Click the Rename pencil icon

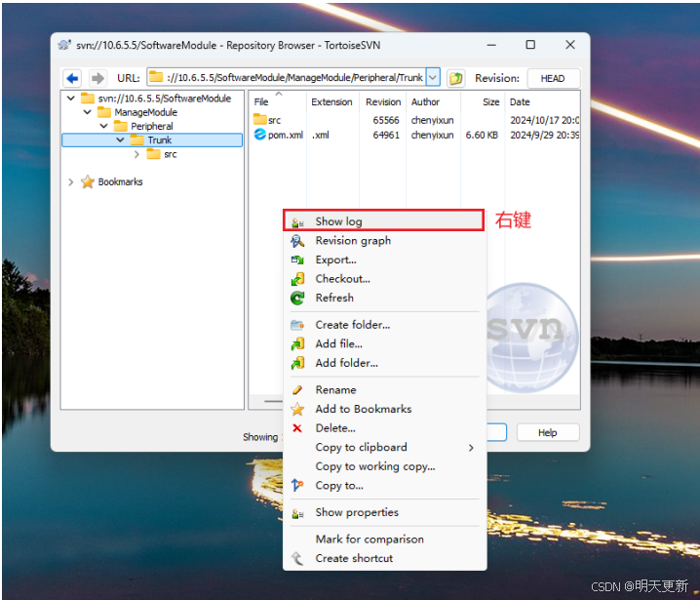pos(297,390)
